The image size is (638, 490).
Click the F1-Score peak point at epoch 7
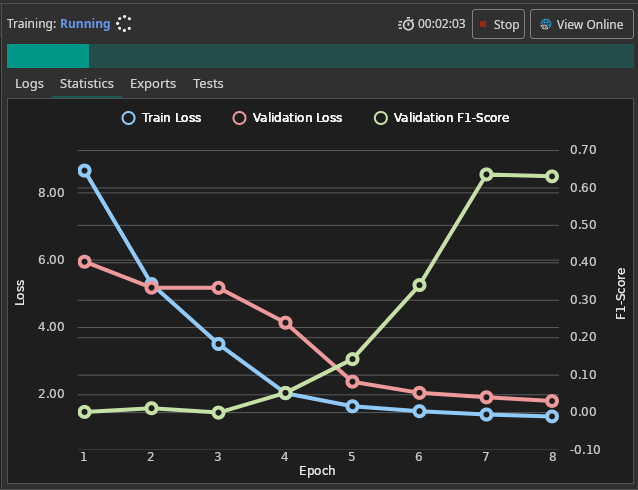pos(486,175)
